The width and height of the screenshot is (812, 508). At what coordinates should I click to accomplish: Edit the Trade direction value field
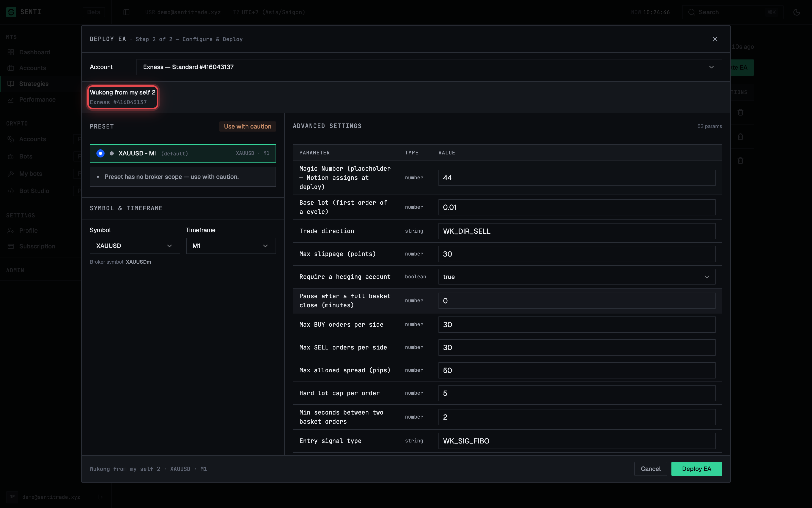tap(577, 231)
